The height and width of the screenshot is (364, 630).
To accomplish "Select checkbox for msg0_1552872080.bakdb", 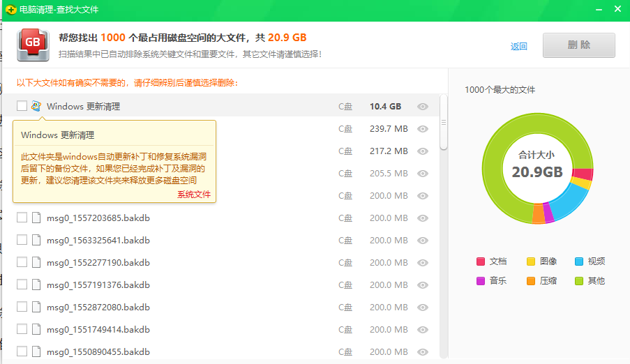I will pos(22,308).
